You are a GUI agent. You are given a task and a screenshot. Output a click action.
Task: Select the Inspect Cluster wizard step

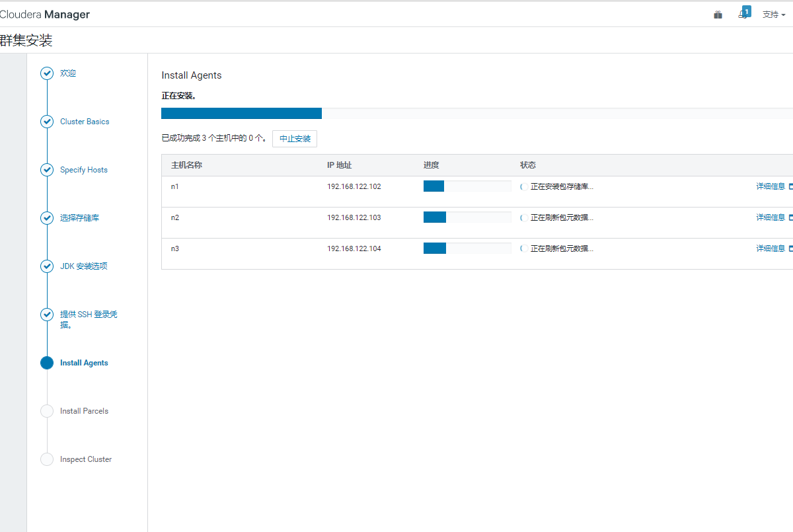coord(86,459)
